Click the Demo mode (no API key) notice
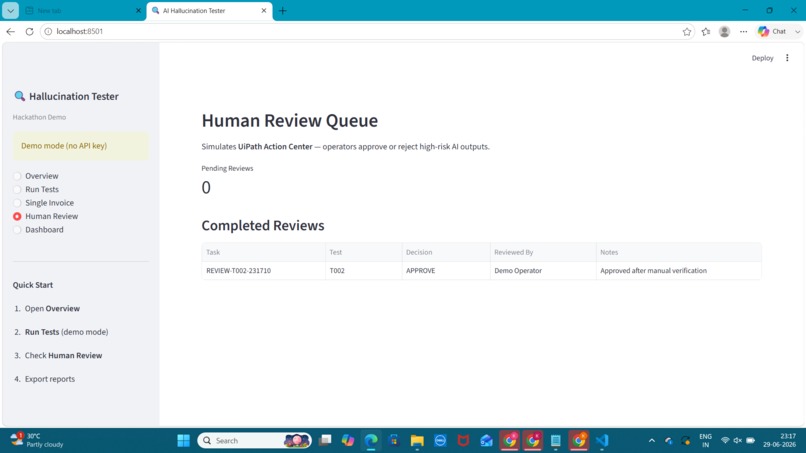This screenshot has height=453, width=806. coord(81,146)
